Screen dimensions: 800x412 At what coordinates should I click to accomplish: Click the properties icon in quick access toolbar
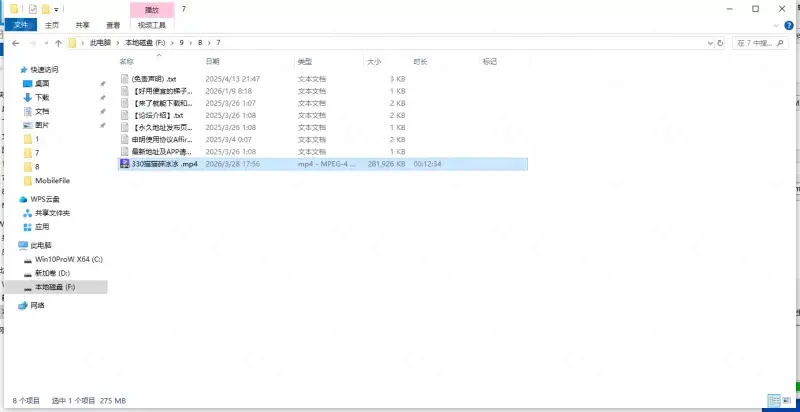tap(33, 8)
